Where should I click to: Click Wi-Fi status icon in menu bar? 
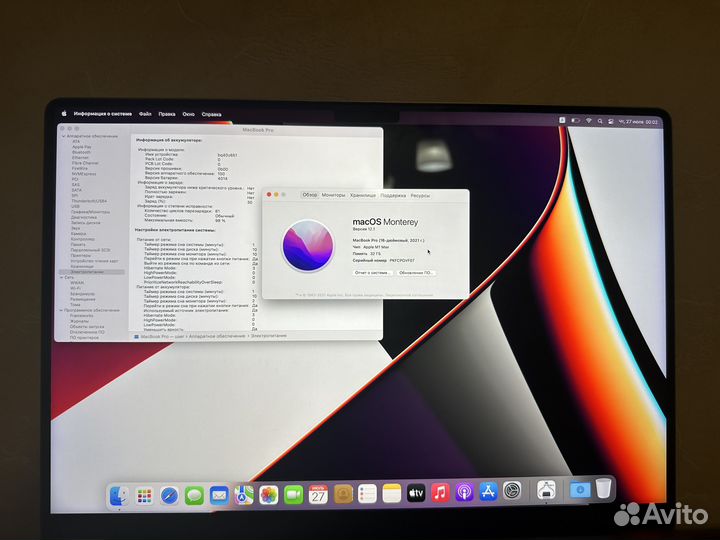pyautogui.click(x=588, y=121)
